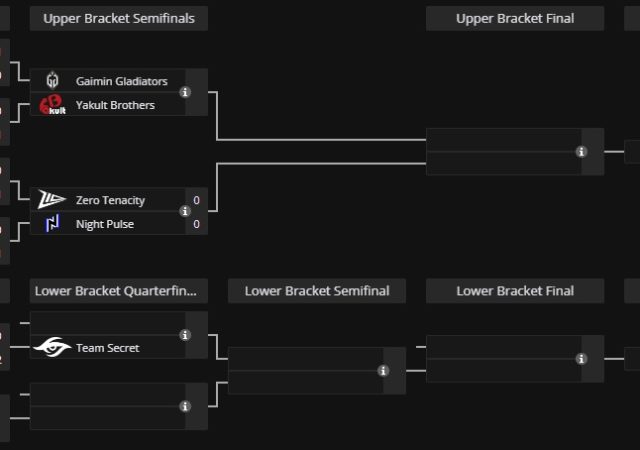Open info for Gaimin Gladiators vs Yakult Brothers

click(x=185, y=93)
